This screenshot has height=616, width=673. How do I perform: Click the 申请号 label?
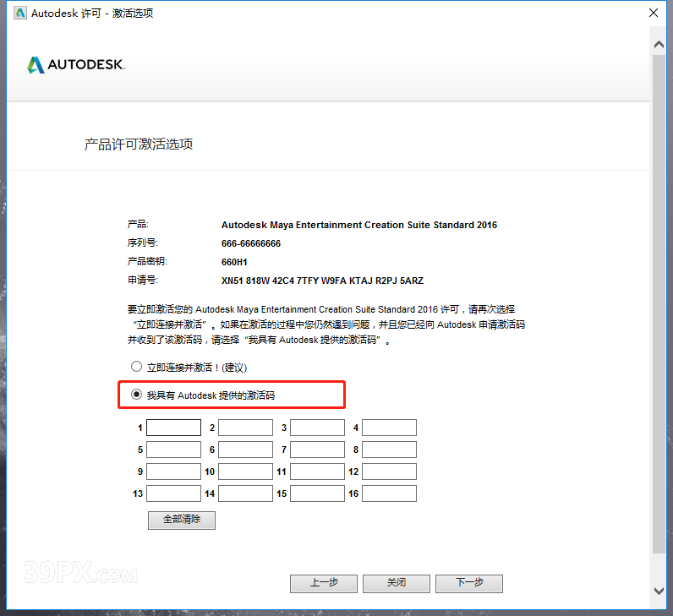pos(143,281)
